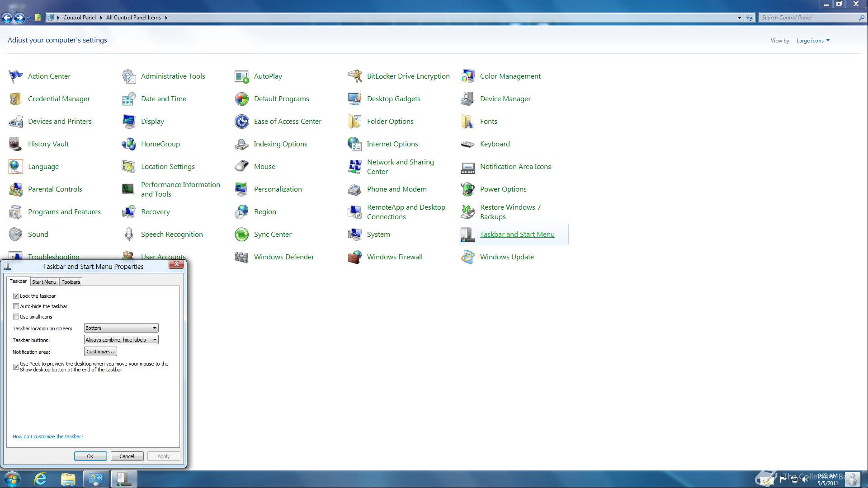The width and height of the screenshot is (868, 488).
Task: Open Default Programs icon
Action: pyautogui.click(x=241, y=99)
